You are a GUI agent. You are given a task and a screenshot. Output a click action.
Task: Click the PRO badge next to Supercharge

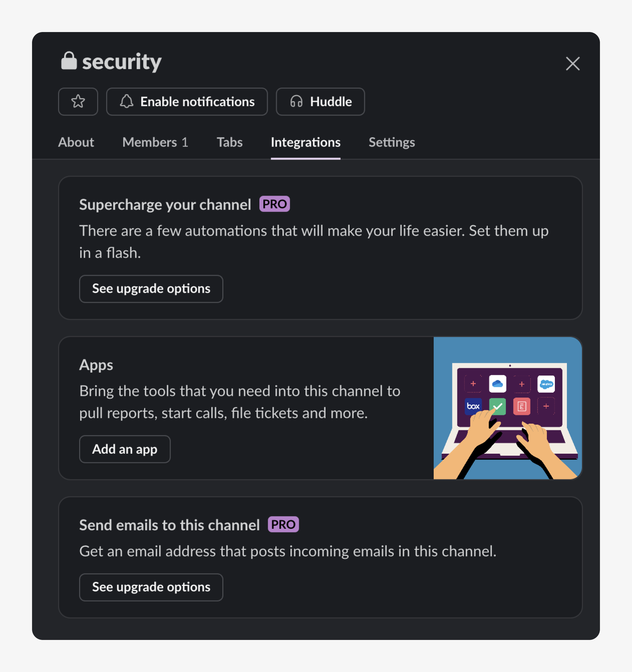(x=274, y=204)
